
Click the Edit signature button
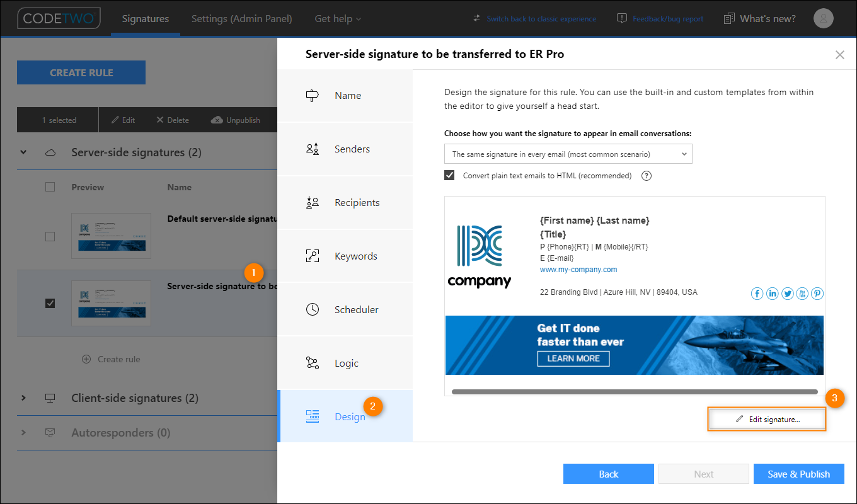tap(767, 420)
